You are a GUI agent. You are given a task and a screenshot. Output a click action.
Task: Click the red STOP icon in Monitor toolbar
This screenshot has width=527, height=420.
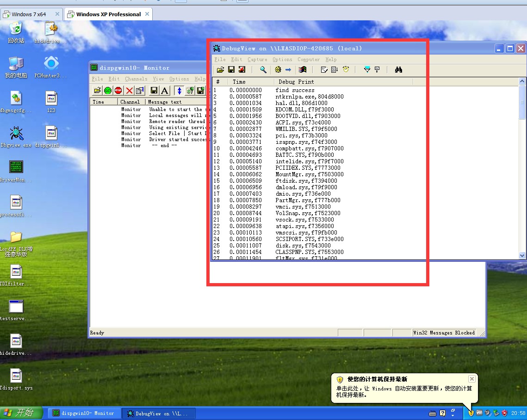click(x=118, y=90)
